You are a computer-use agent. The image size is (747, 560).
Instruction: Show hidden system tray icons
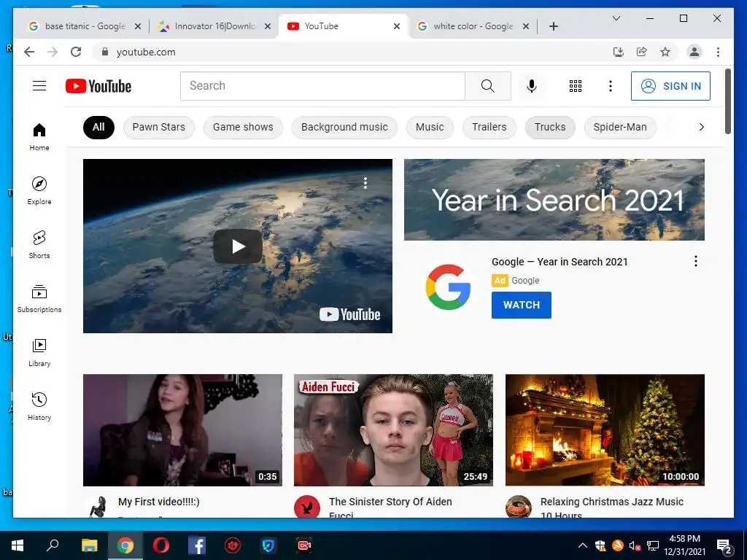[583, 545]
